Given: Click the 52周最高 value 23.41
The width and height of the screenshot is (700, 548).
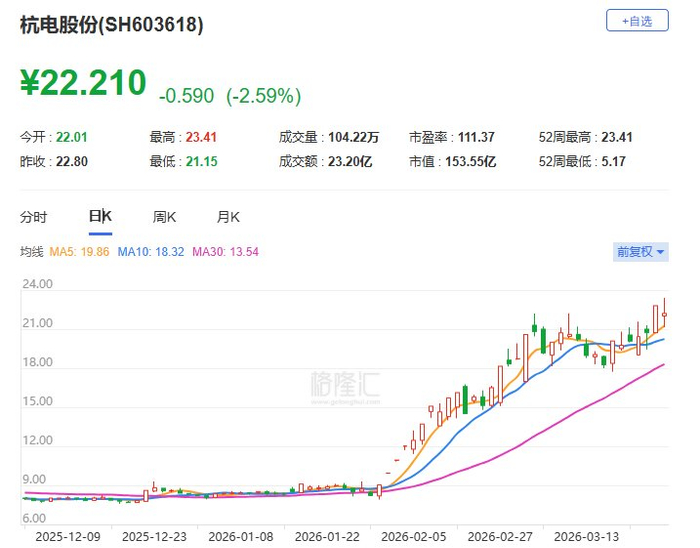Looking at the screenshot, I should (x=617, y=137).
